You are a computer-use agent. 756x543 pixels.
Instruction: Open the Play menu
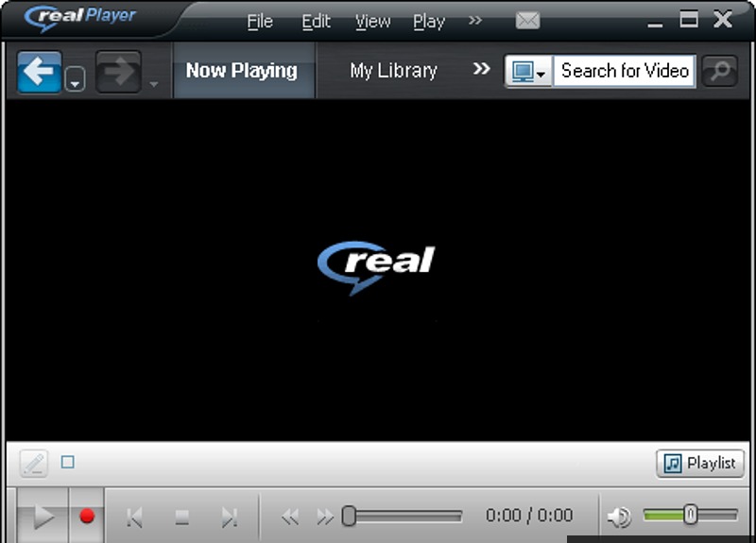pyautogui.click(x=429, y=22)
